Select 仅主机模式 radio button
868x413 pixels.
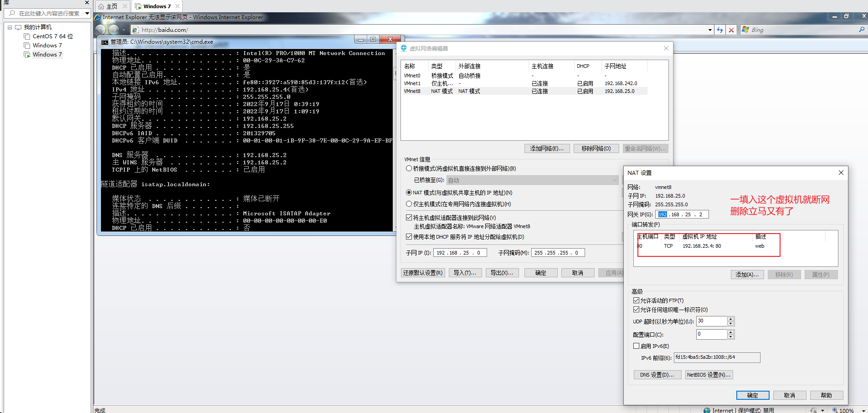409,204
